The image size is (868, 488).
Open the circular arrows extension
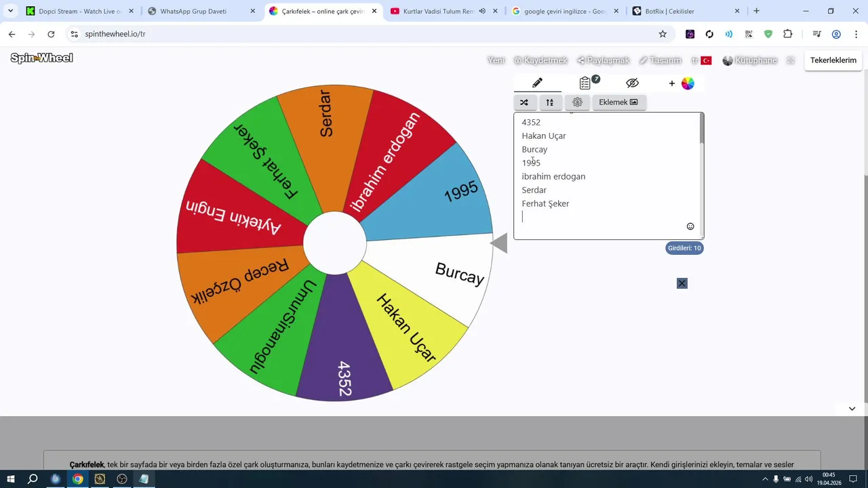[709, 34]
